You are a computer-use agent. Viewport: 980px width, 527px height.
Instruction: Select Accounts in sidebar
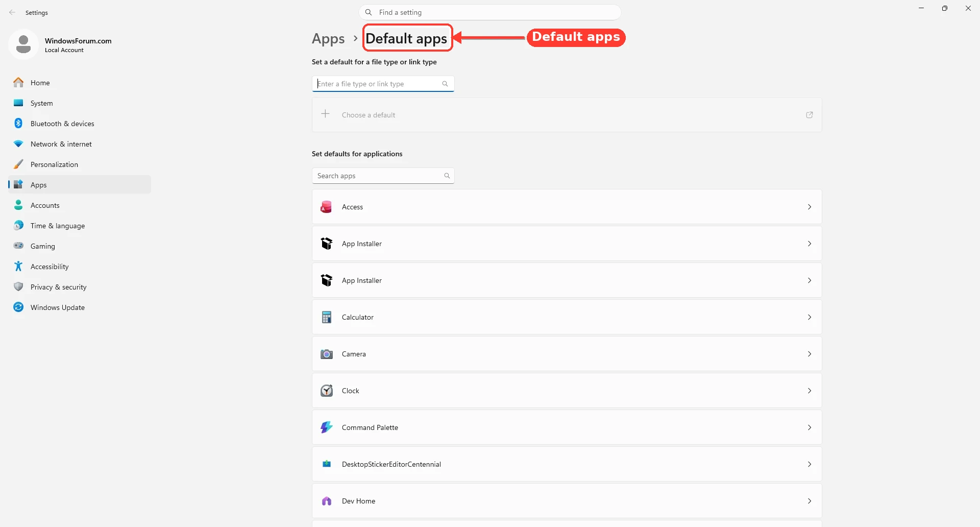pos(80,205)
